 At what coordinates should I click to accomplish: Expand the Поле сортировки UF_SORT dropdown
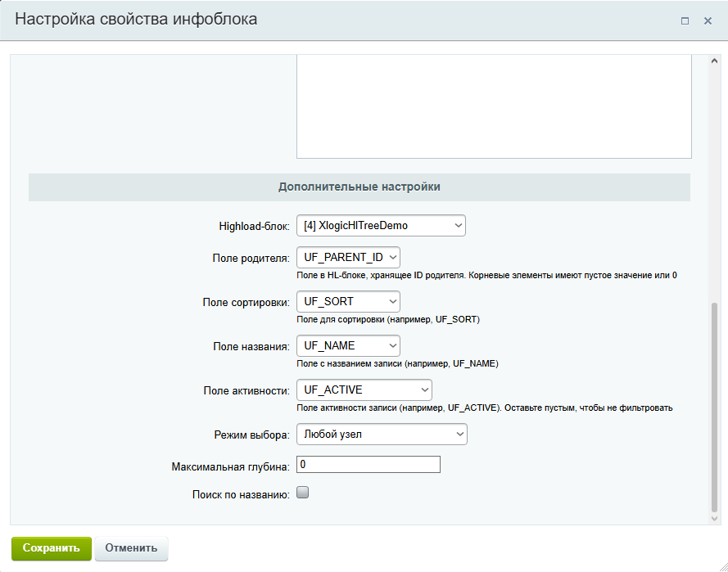(x=348, y=301)
